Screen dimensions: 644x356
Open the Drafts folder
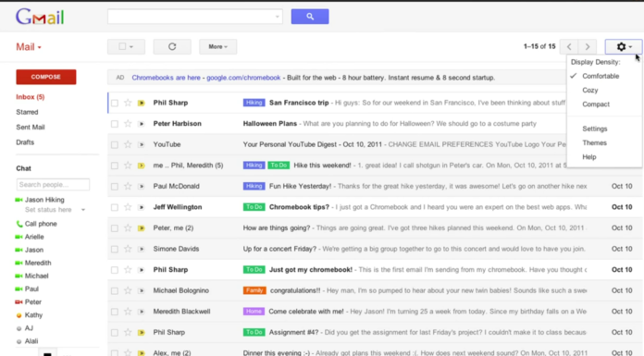pyautogui.click(x=25, y=142)
